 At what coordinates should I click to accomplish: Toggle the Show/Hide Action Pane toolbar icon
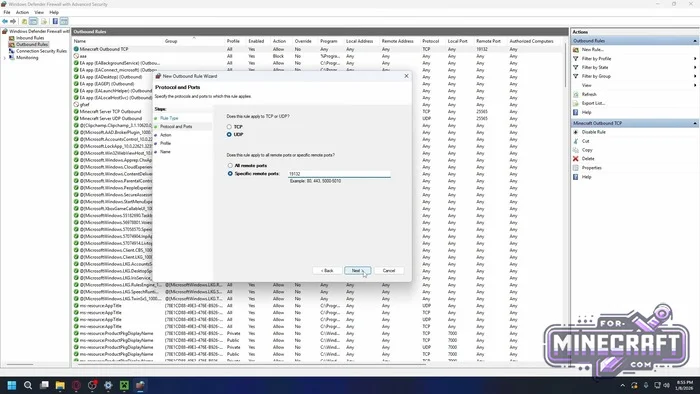pos(64,21)
